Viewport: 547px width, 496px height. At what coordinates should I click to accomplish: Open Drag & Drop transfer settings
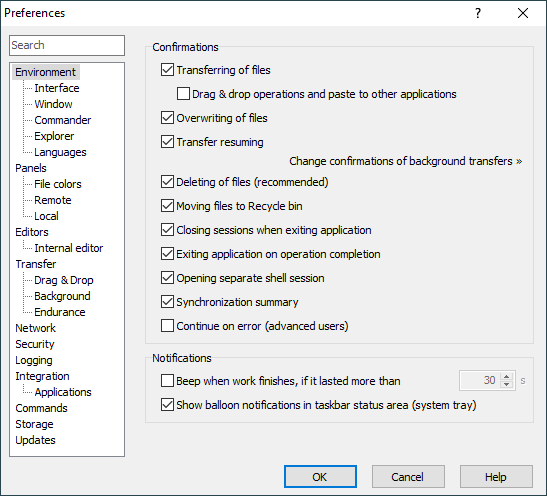[63, 280]
